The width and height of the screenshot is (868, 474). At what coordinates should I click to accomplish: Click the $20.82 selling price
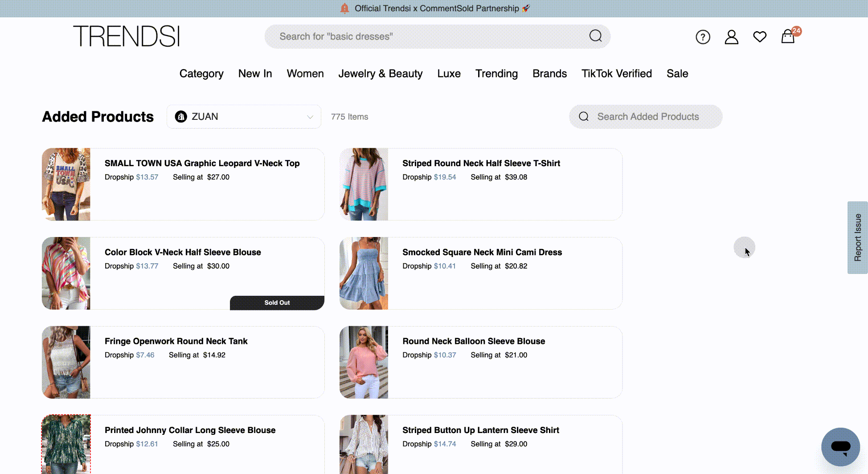(x=516, y=266)
